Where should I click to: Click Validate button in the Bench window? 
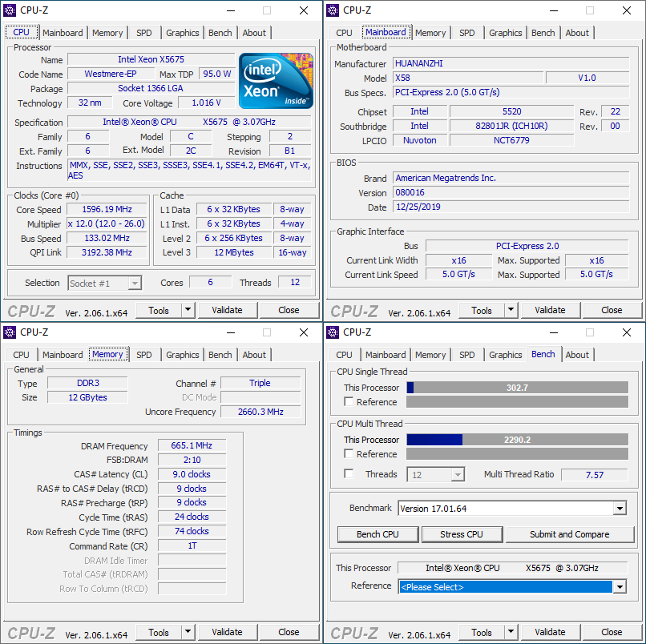551,632
